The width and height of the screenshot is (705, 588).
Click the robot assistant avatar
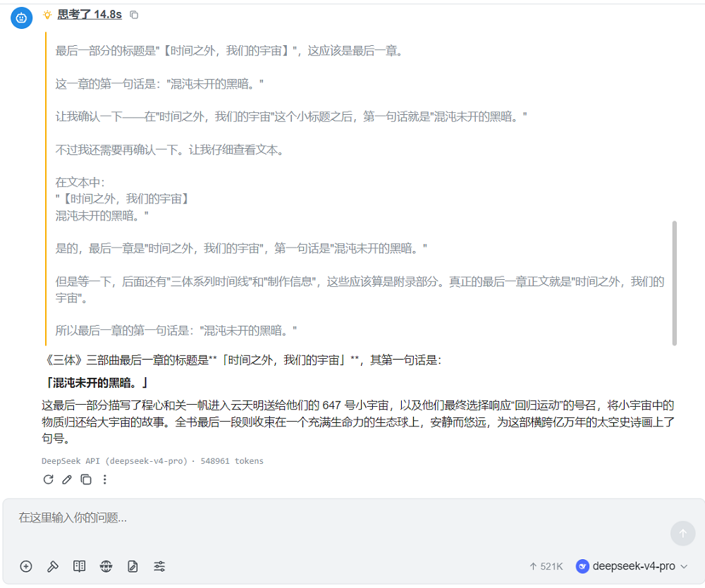click(20, 18)
